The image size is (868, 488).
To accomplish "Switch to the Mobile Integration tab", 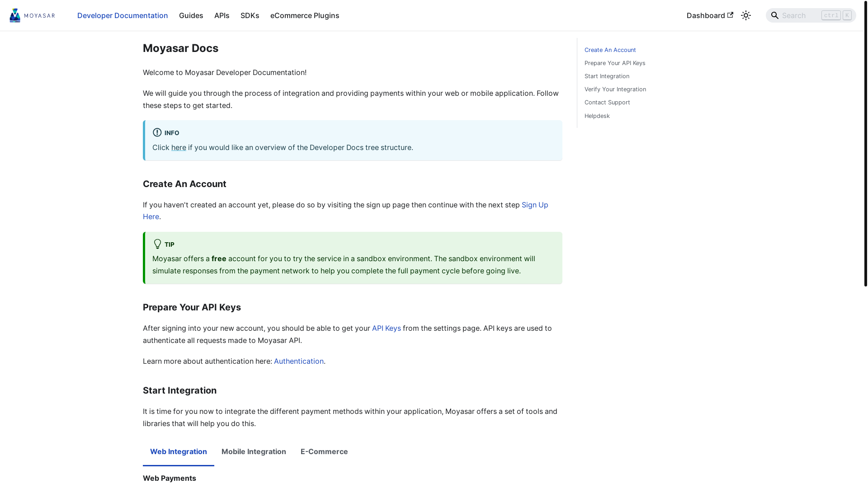I will click(254, 451).
